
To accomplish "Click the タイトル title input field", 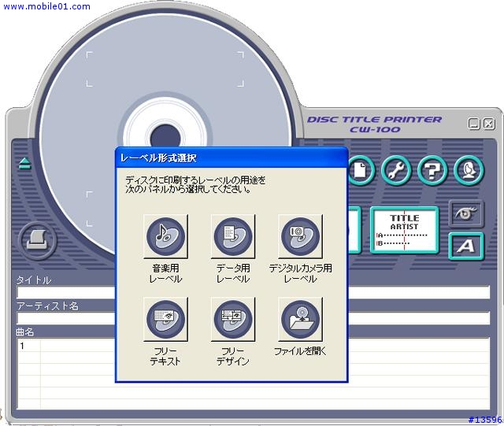I will pos(254,293).
